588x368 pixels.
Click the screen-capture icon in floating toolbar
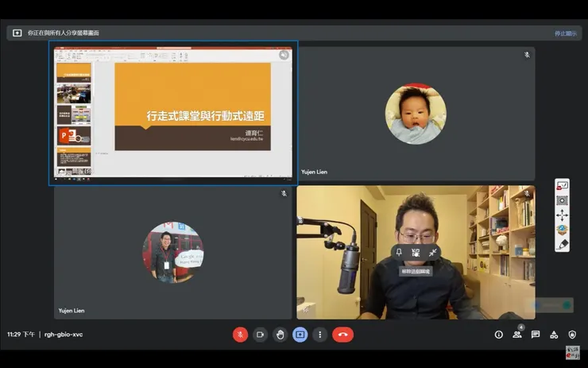click(x=562, y=200)
